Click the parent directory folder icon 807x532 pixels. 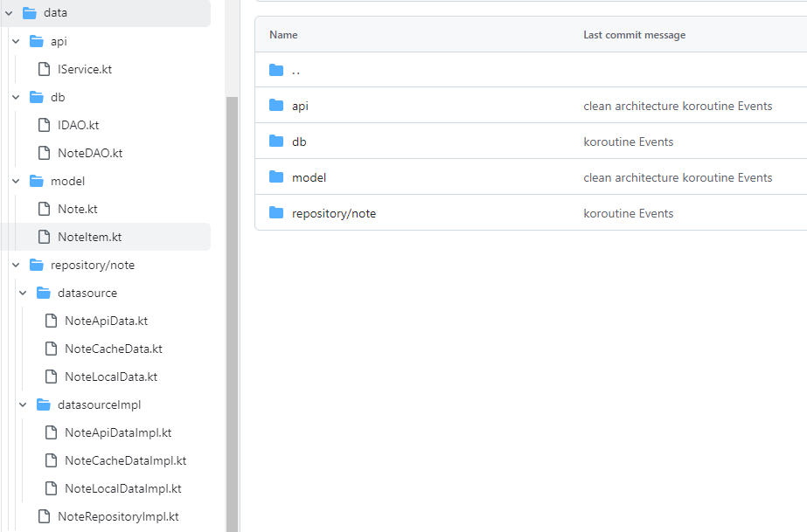(x=275, y=70)
